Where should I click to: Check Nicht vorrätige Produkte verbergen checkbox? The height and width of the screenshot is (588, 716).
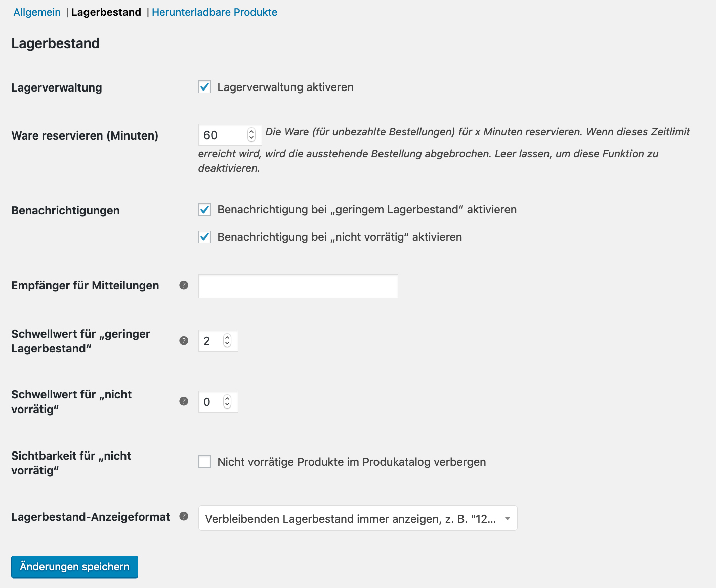pyautogui.click(x=204, y=462)
